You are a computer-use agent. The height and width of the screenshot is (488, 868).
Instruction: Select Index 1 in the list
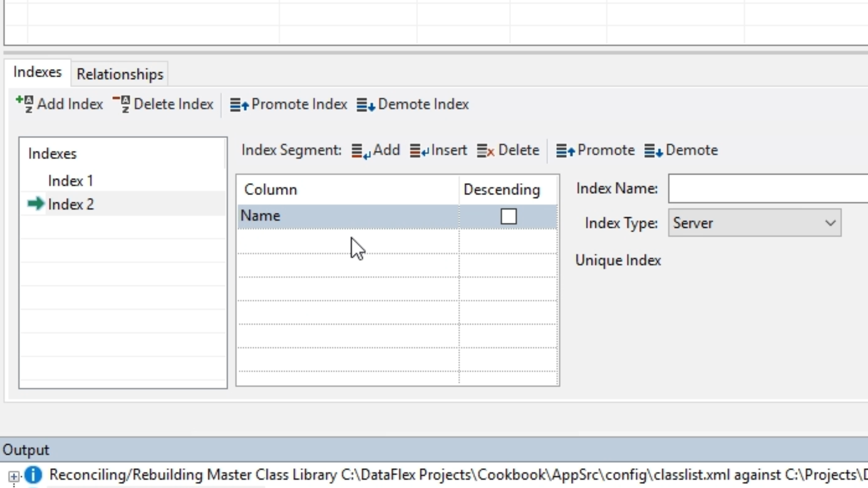click(71, 181)
